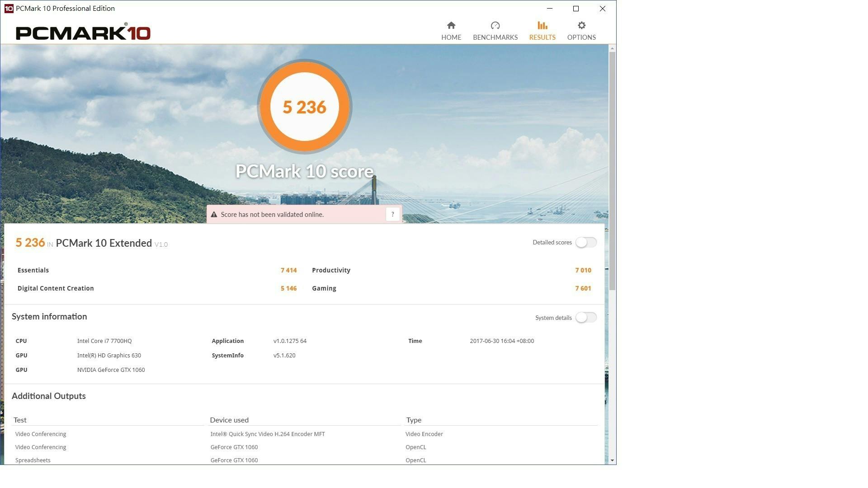868x488 pixels.
Task: Click the Essentials score 7 414
Action: pos(288,270)
